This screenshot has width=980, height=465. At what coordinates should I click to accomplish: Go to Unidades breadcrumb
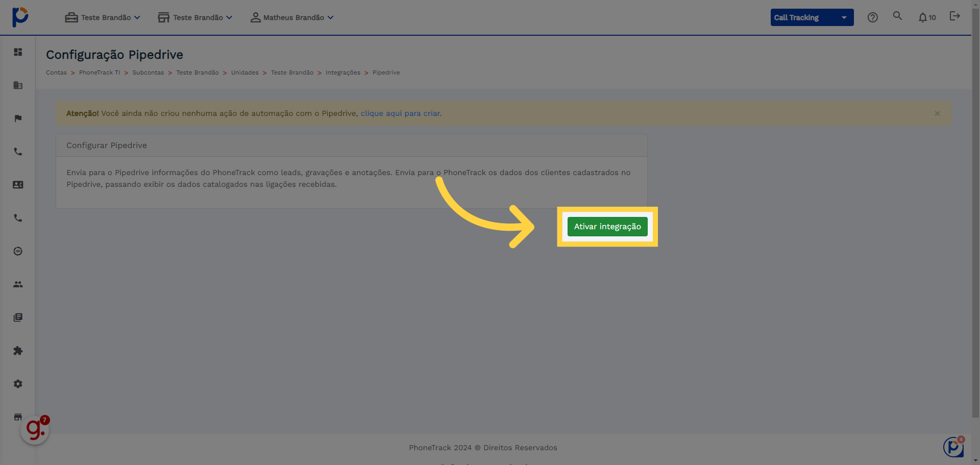[245, 72]
